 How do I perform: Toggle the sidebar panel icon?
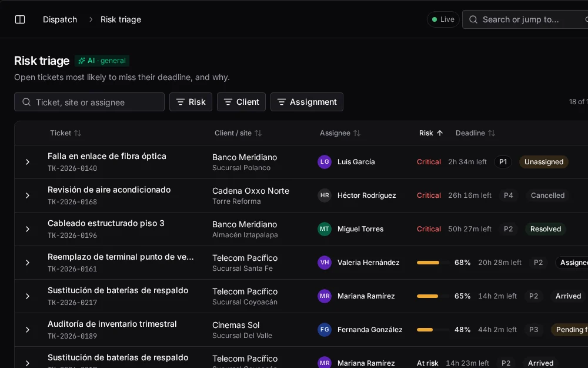pos(20,19)
